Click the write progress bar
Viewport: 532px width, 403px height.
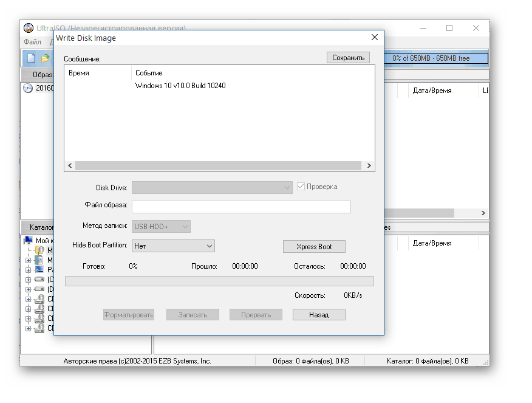coord(219,281)
